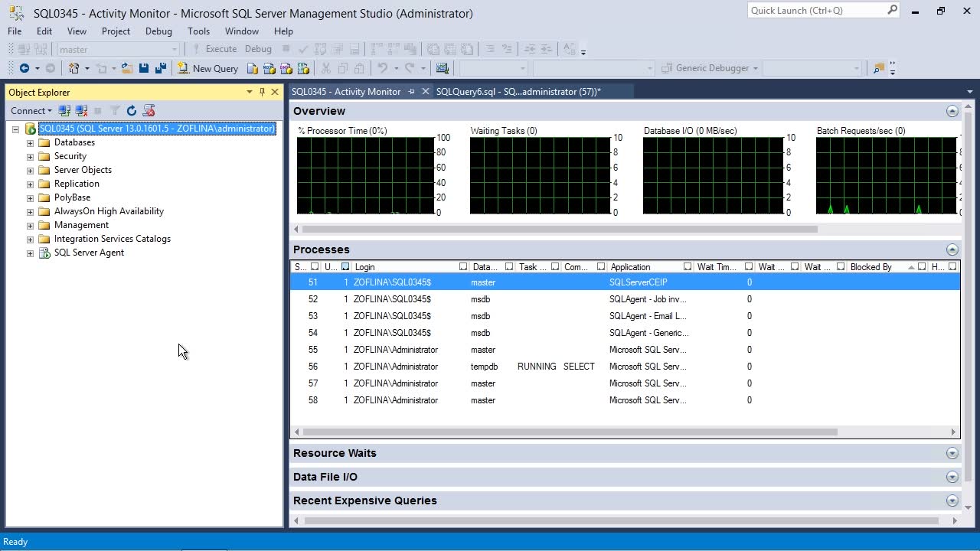The image size is (980, 551).
Task: Click the Connect Object Explorer plug icon
Action: (x=64, y=111)
